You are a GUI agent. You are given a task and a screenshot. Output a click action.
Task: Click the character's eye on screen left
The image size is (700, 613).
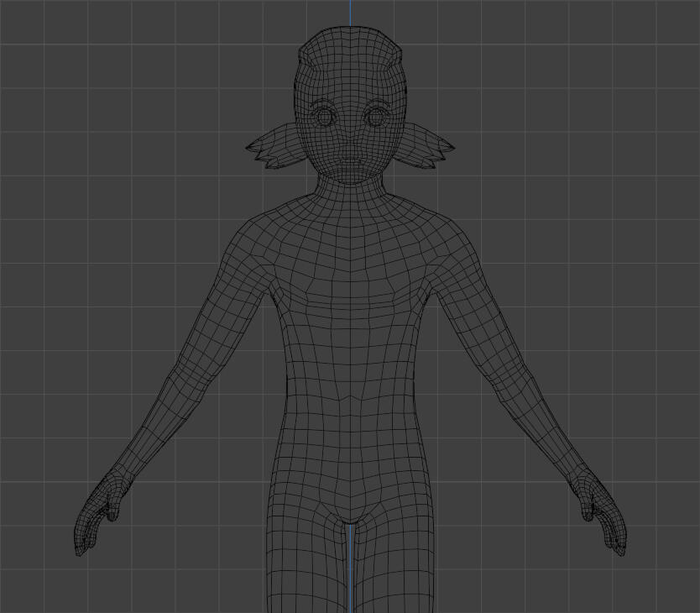324,116
